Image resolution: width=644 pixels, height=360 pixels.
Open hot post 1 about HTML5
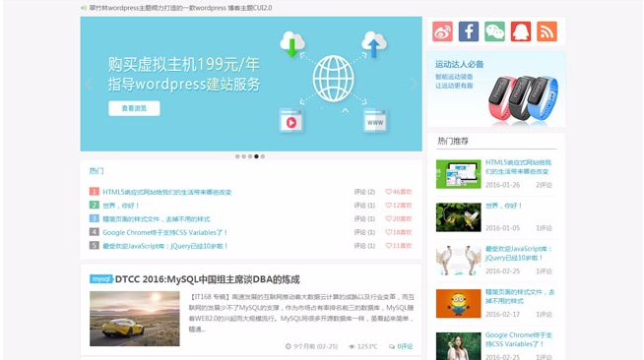[166, 192]
